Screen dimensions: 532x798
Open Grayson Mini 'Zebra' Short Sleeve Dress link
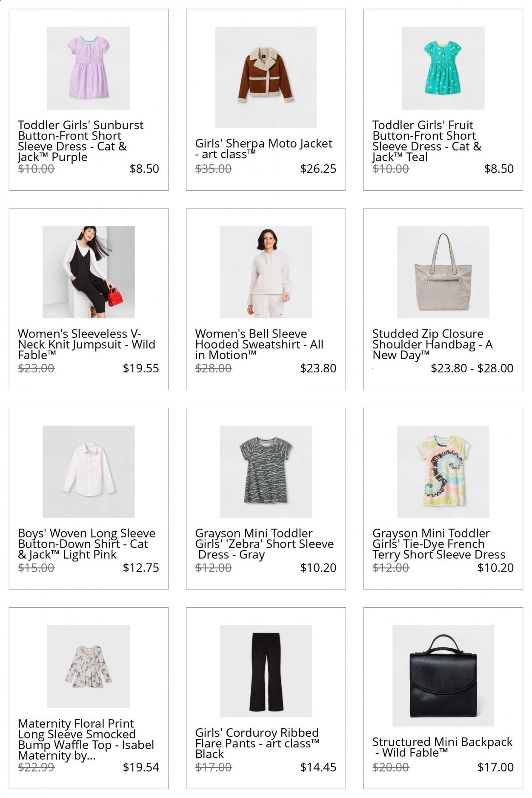tap(264, 544)
